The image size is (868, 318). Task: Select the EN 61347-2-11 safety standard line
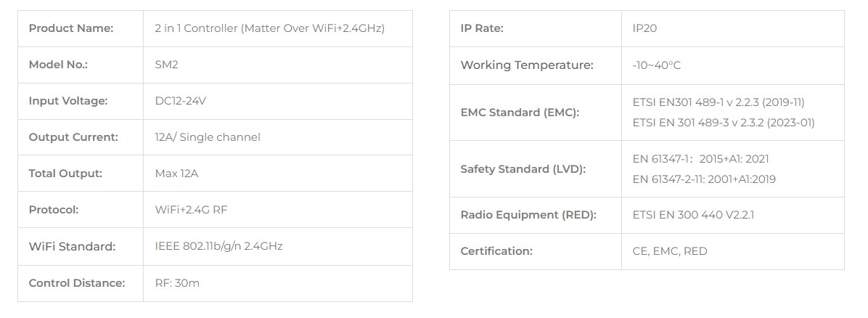[704, 179]
